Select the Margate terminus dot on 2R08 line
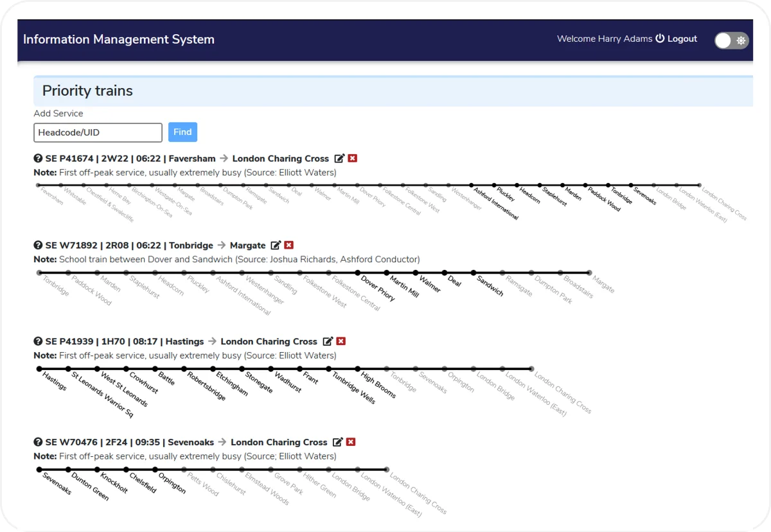Screen dimensions: 771x532 (589, 273)
